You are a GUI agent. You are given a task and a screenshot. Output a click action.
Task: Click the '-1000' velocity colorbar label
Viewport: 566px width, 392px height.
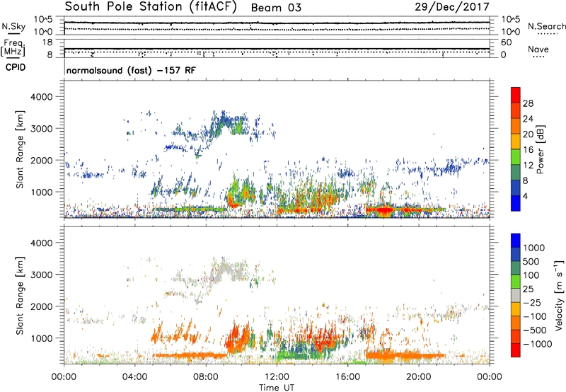[x=537, y=344]
